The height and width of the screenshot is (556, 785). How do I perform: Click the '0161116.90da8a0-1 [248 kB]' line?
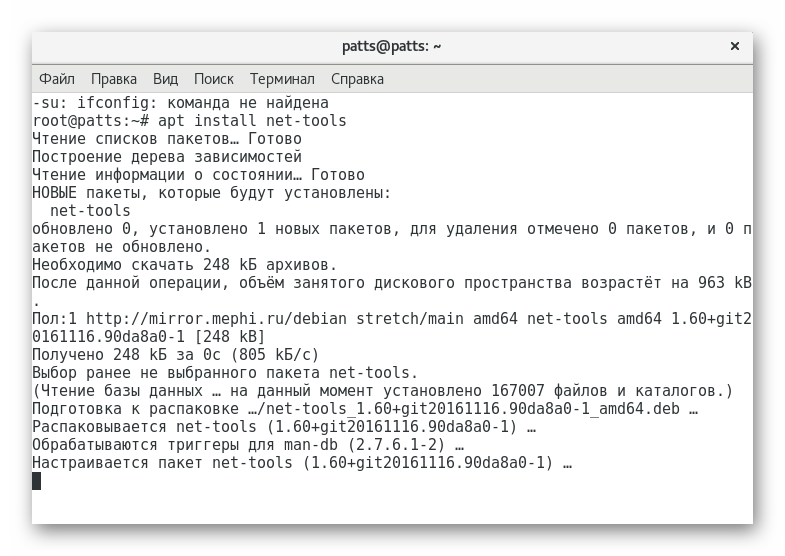click(149, 337)
